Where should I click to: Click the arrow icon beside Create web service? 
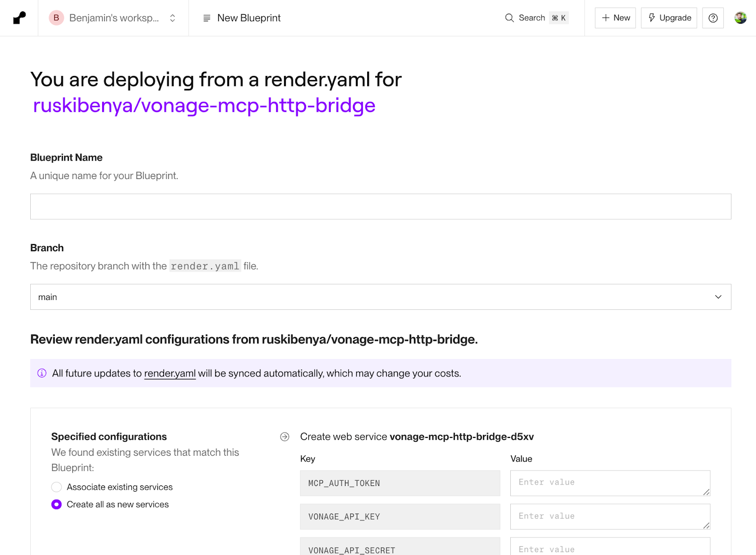284,437
